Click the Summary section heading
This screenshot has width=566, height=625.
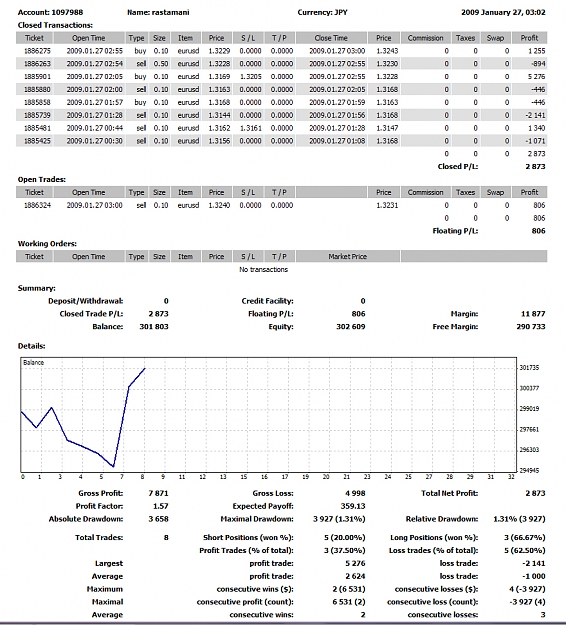pos(37,288)
